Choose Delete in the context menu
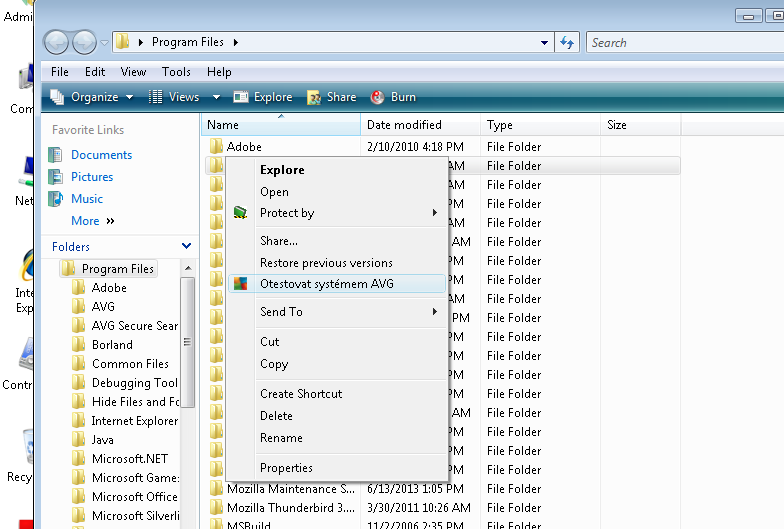The image size is (784, 529). tap(336, 416)
